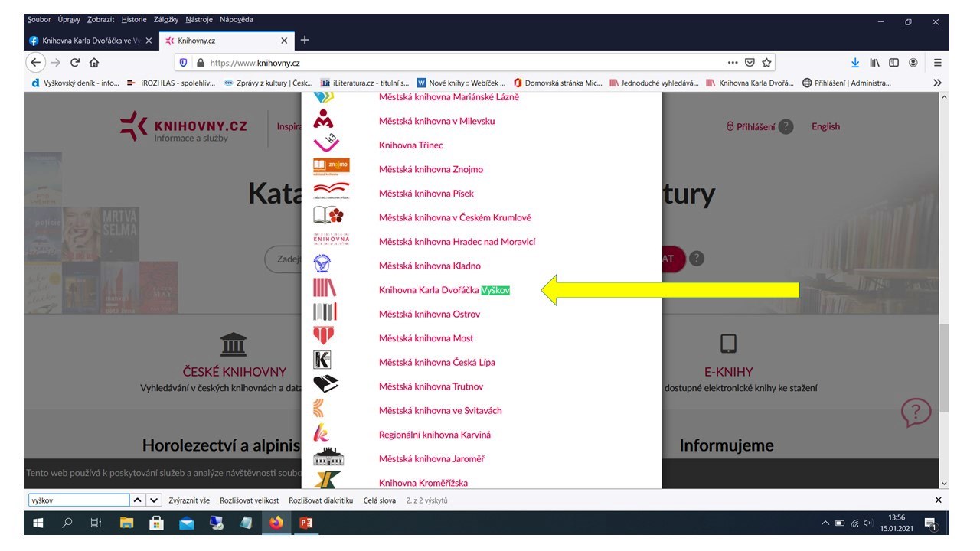Select Městská knihovna Ostrov link

430,314
